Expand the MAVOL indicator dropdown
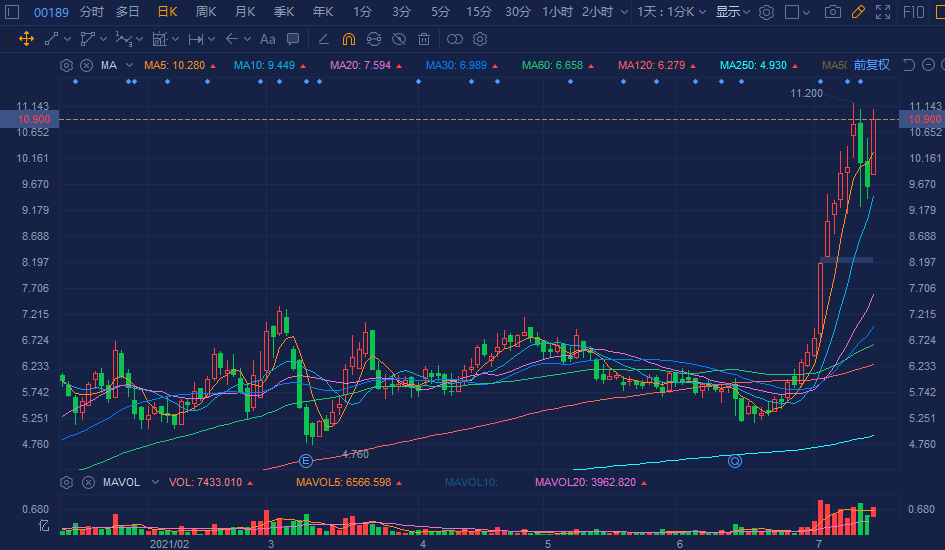The image size is (945, 550). point(155,482)
